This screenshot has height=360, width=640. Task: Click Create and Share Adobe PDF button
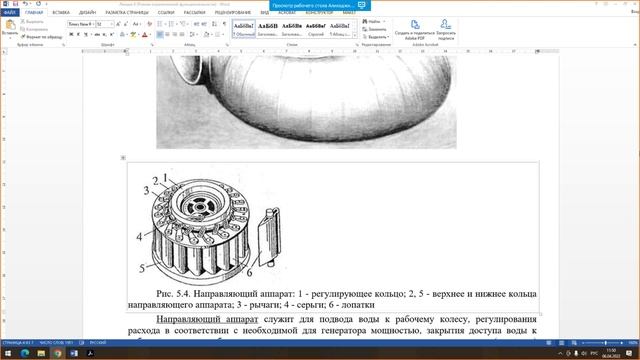click(x=415, y=30)
